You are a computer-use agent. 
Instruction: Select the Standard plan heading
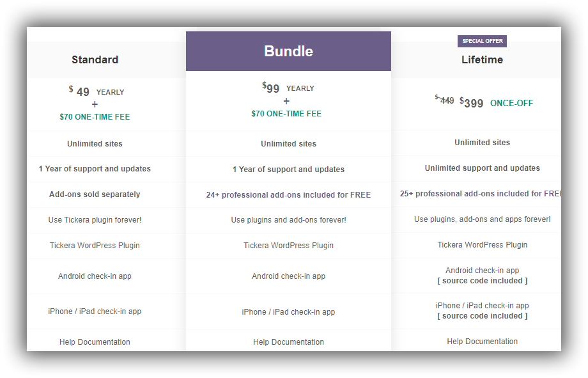point(95,59)
